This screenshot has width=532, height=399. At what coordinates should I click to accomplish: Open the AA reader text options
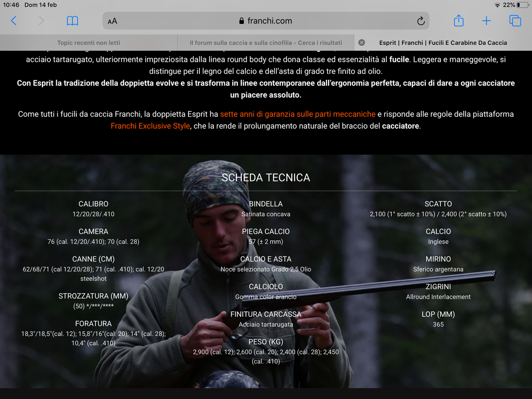112,21
